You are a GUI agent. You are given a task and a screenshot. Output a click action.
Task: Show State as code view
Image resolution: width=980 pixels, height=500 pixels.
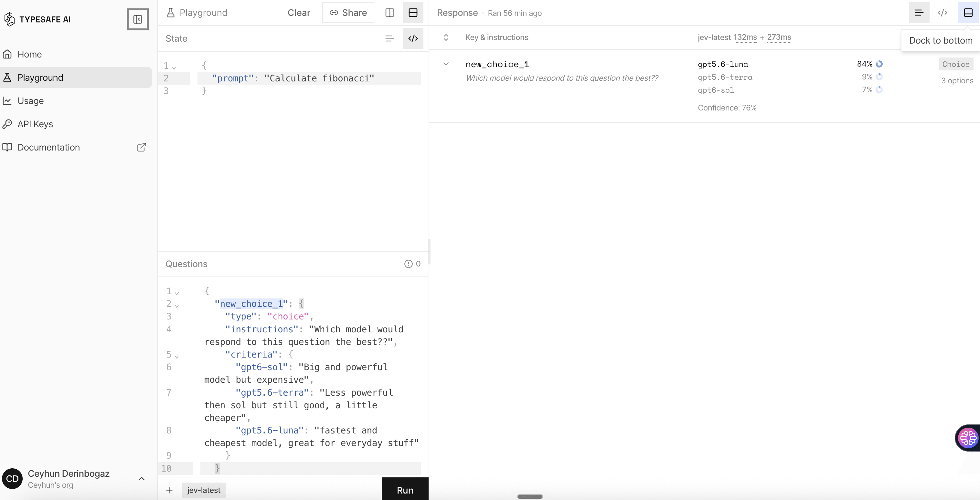coord(413,38)
